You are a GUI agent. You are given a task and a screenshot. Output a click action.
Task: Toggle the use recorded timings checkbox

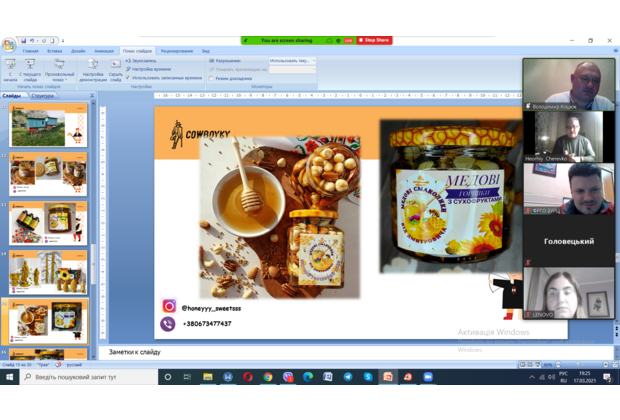129,77
